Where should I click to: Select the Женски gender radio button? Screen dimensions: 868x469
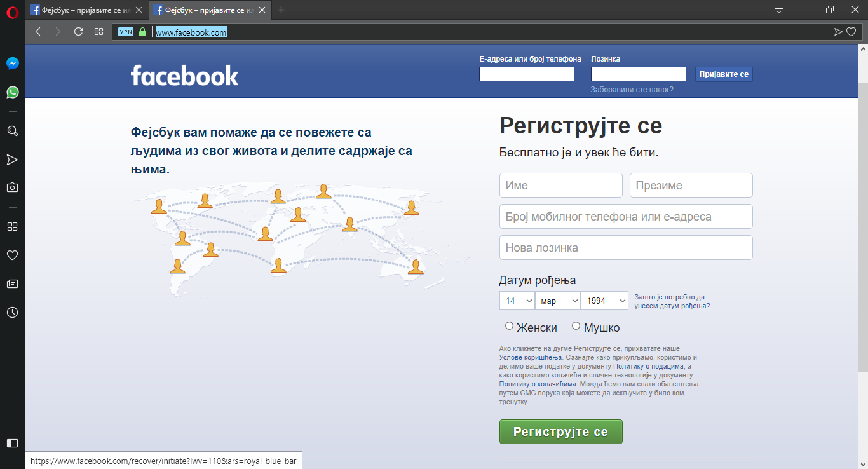[509, 325]
